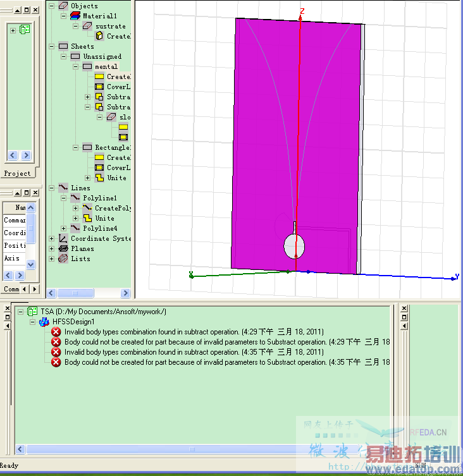Click the Polyline4 line icon
The height and width of the screenshot is (476, 463).
point(75,228)
